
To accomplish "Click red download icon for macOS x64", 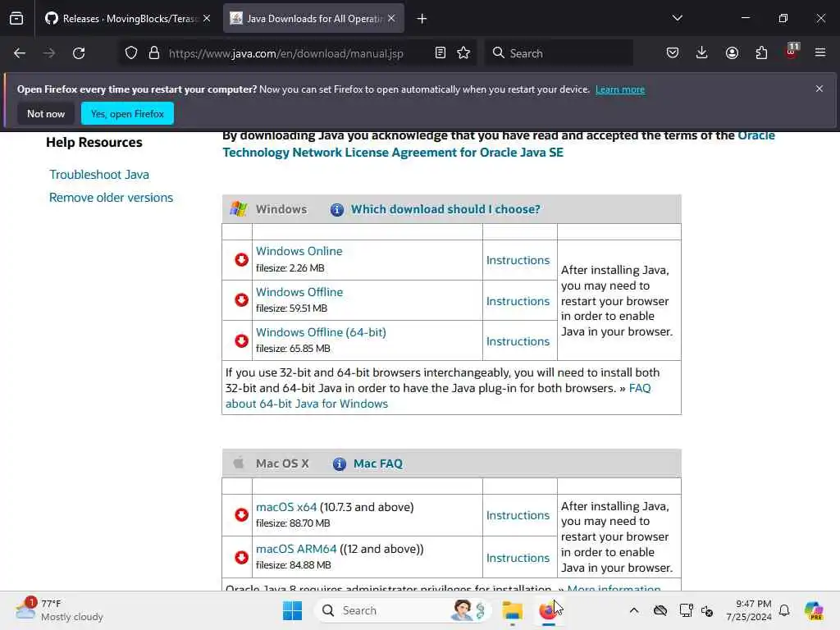I will [242, 515].
